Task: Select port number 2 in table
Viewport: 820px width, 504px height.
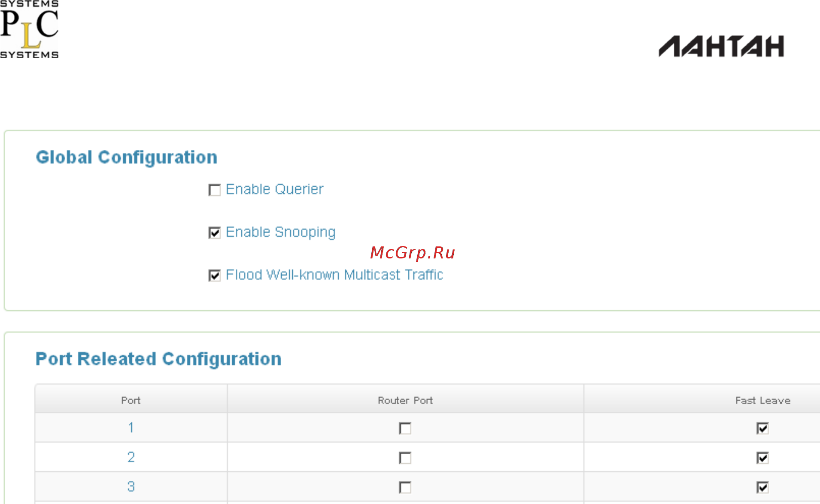Action: (131, 457)
